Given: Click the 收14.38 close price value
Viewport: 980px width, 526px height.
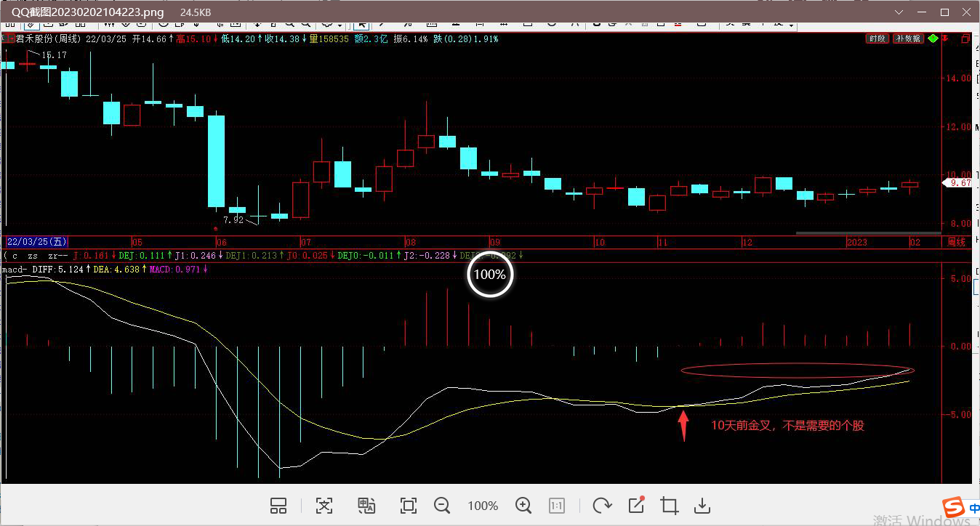Looking at the screenshot, I should click(282, 39).
